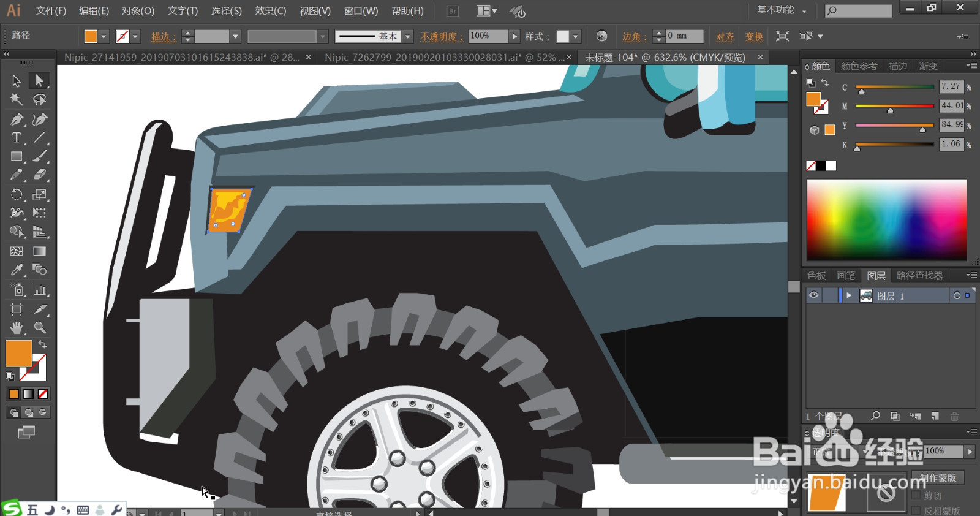Click the 制作蒙版 button

pos(938,478)
